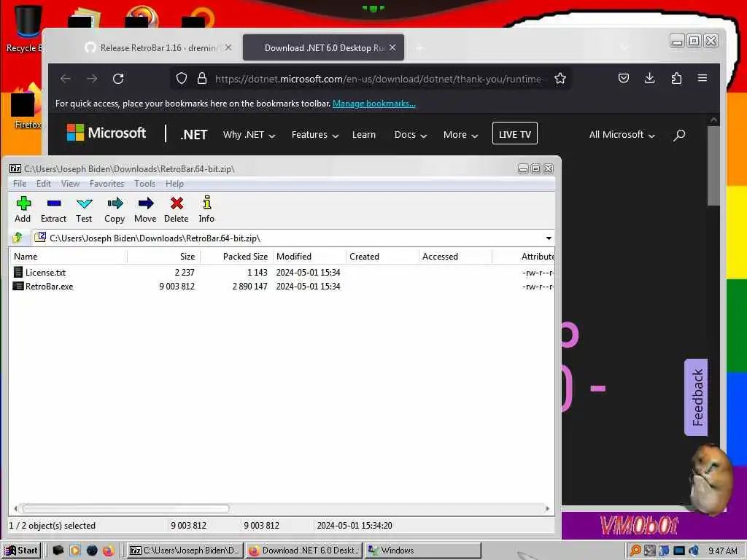Open the Pocket save icon in Firefox
Image resolution: width=747 pixels, height=560 pixels.
tap(624, 78)
